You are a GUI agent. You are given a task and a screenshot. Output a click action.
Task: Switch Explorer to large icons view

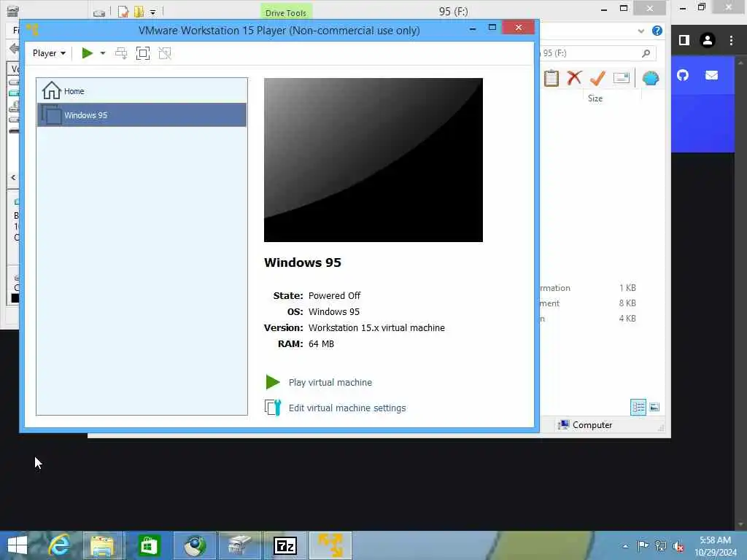coord(654,407)
